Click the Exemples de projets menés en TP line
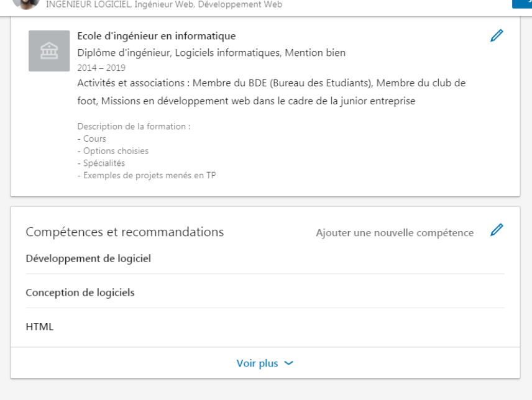 147,175
